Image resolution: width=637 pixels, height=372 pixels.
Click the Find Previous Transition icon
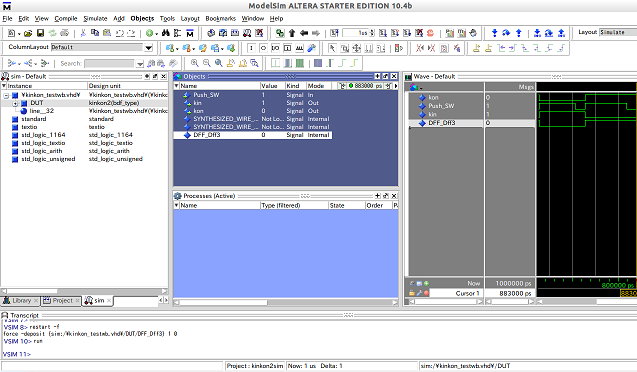coord(501,48)
